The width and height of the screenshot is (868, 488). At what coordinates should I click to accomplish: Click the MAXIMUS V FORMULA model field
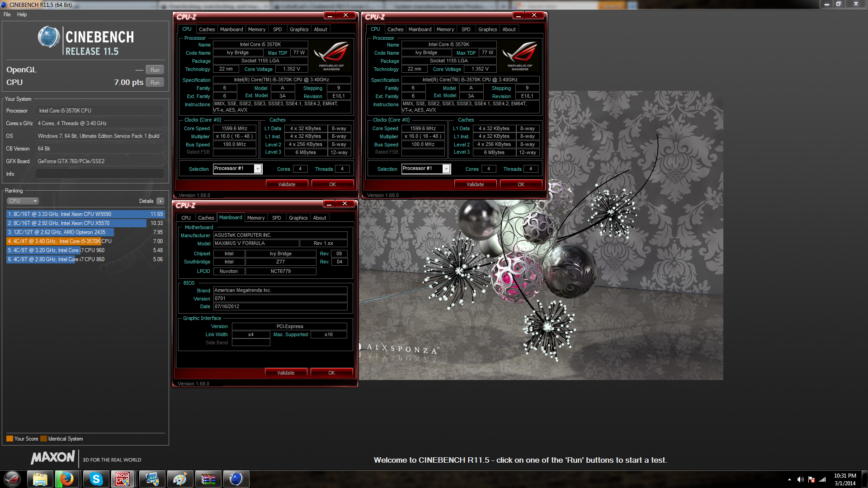coord(256,243)
